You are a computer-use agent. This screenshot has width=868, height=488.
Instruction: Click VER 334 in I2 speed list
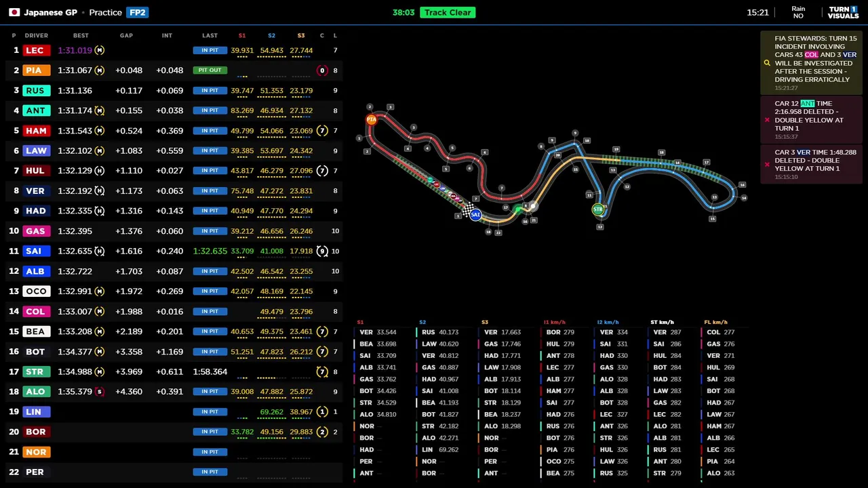point(613,332)
